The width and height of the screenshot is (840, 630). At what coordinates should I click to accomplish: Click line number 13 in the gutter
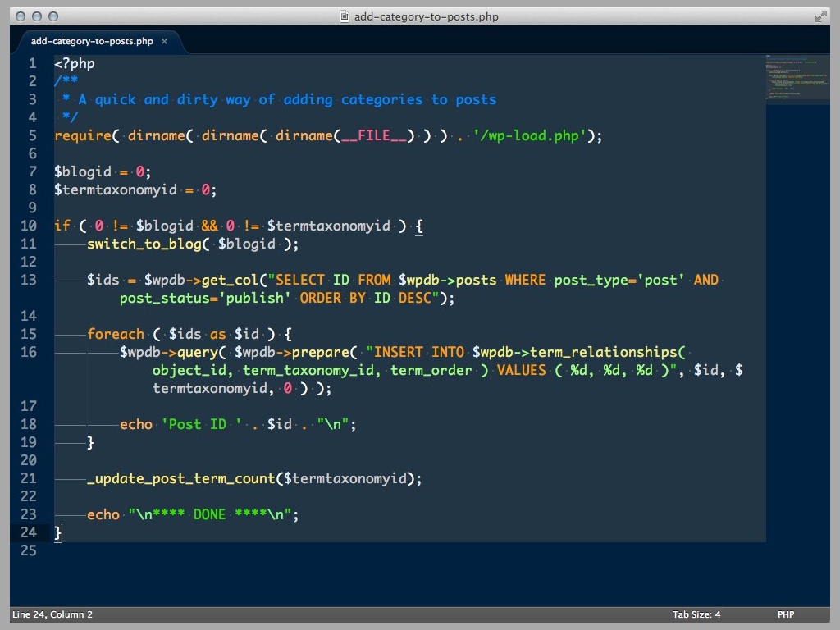(x=29, y=280)
